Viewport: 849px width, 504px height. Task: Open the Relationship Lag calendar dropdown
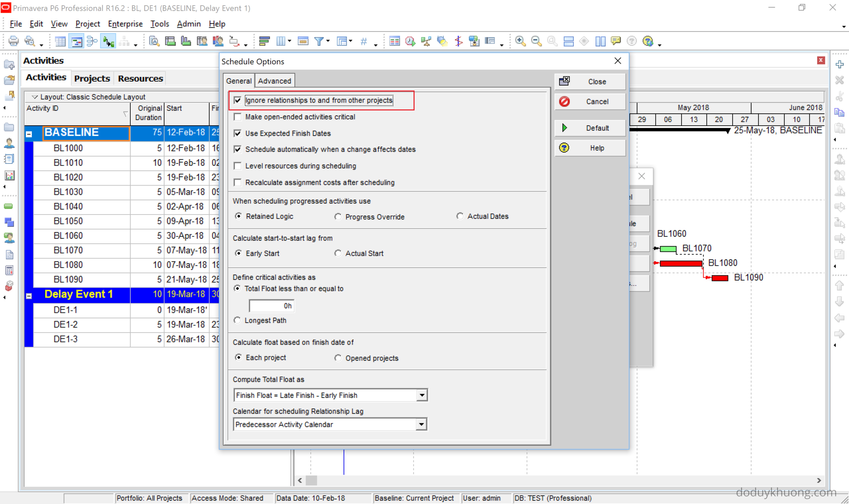coord(421,424)
